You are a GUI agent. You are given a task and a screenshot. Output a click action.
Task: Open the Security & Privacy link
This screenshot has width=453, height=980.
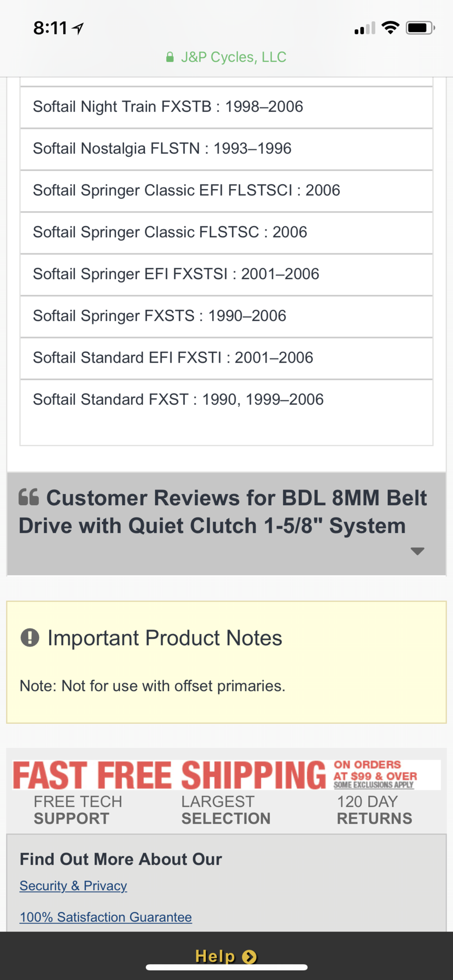(74, 886)
